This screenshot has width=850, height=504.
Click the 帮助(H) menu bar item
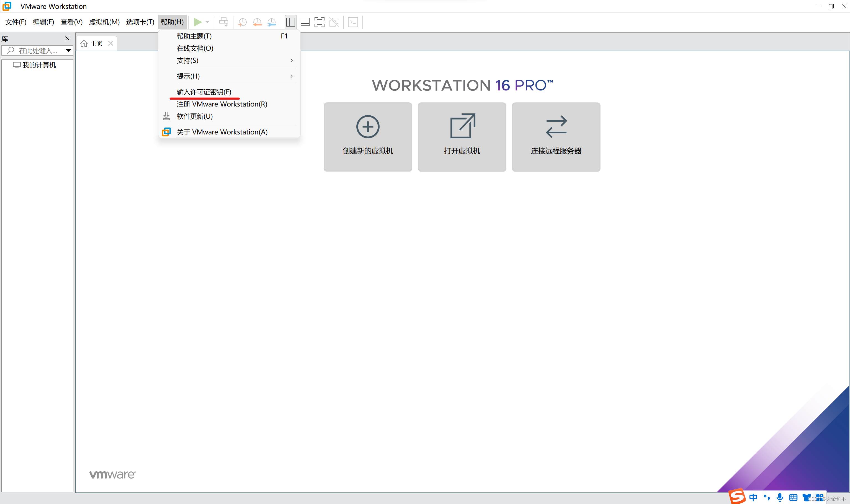click(x=172, y=22)
